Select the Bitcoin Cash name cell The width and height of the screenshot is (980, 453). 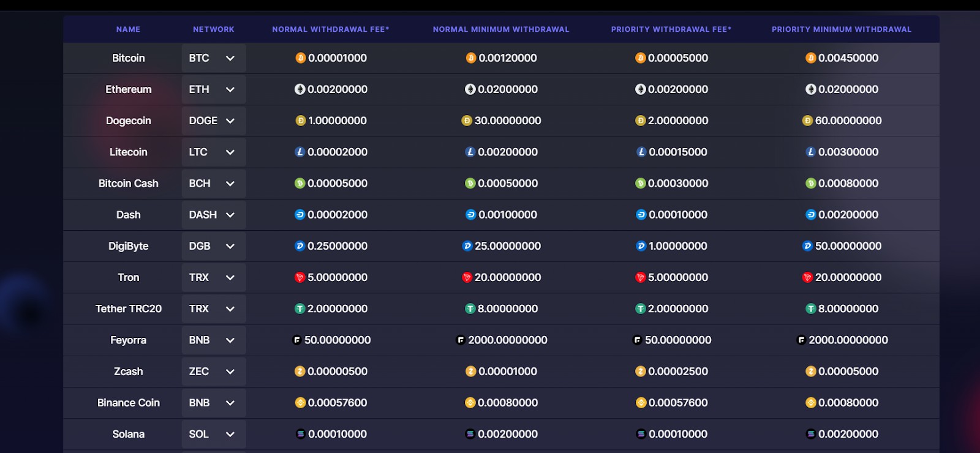129,183
